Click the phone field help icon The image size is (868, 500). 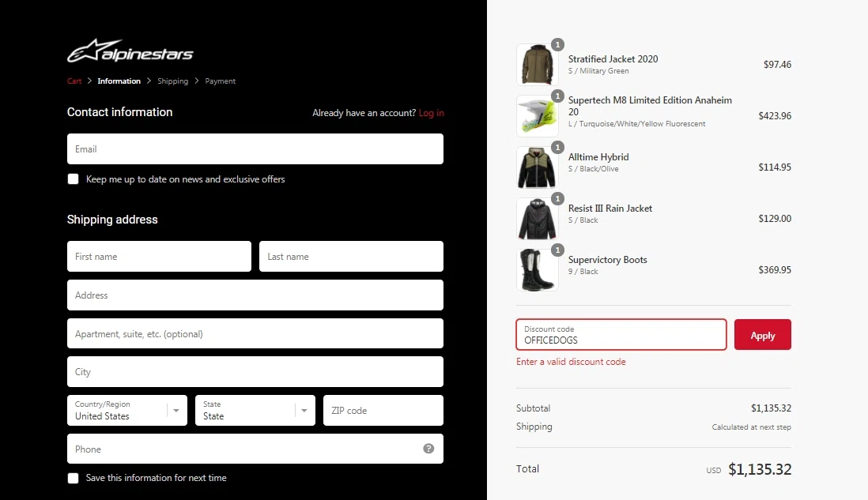point(428,449)
